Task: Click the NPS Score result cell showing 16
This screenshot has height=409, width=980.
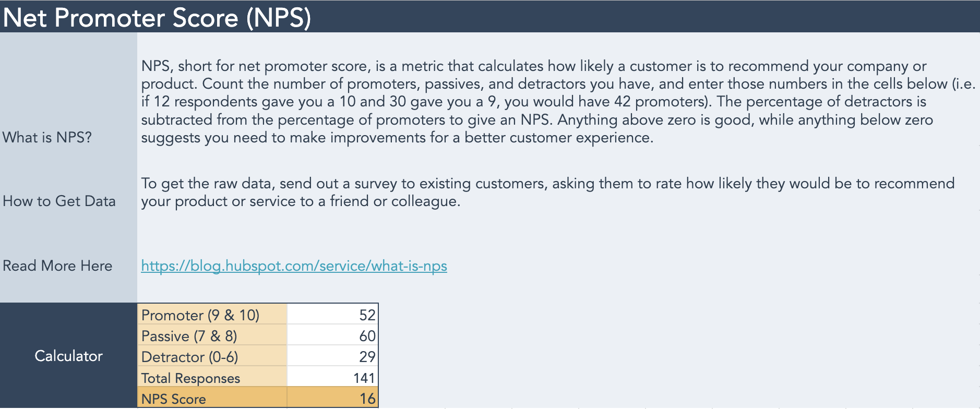Action: coord(332,398)
